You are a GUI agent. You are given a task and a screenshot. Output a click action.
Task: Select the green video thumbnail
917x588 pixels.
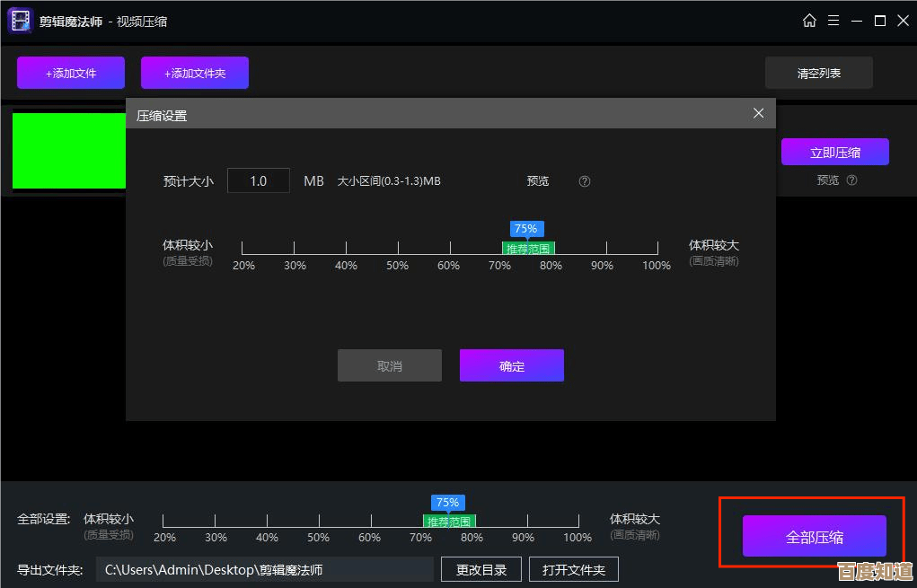point(68,151)
